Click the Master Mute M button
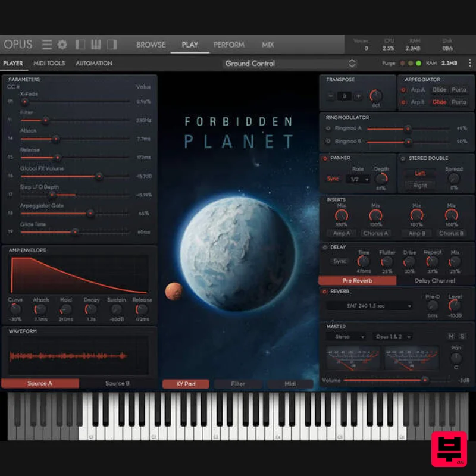 click(452, 336)
